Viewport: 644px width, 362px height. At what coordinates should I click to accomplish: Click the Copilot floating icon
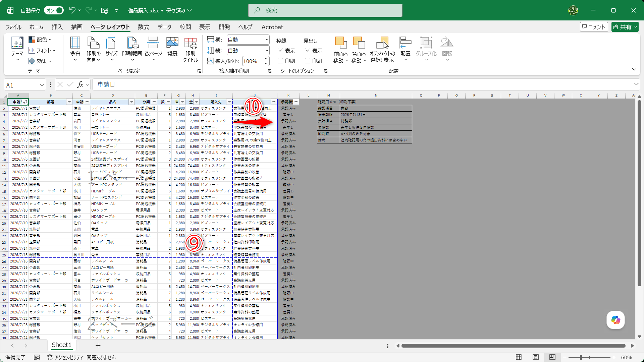[615, 320]
